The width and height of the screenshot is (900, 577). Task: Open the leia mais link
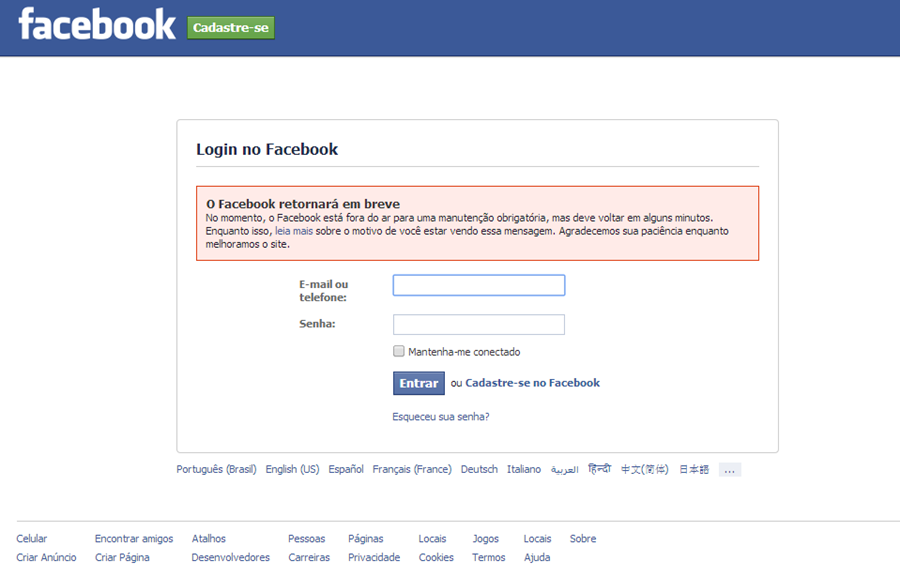[x=294, y=231]
